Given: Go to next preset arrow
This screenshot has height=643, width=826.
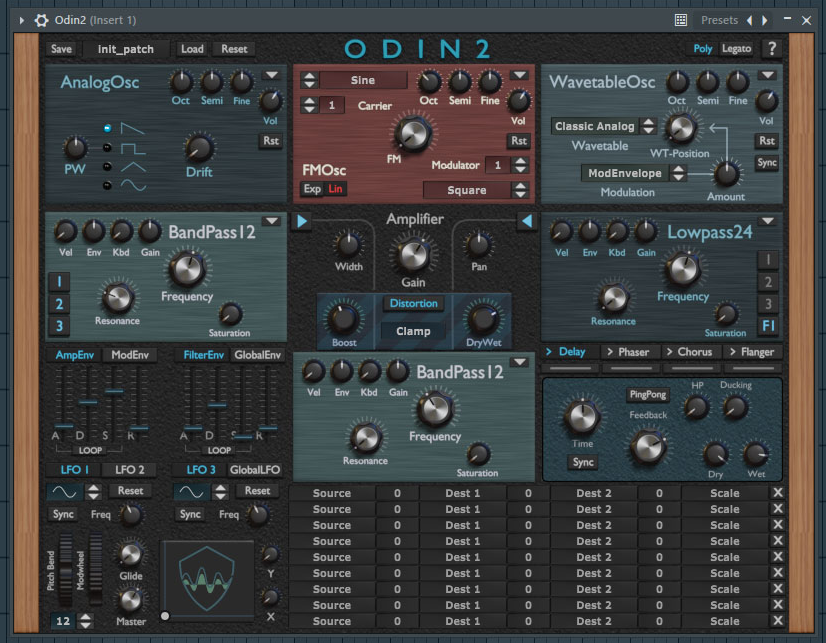Looking at the screenshot, I should click(x=764, y=20).
